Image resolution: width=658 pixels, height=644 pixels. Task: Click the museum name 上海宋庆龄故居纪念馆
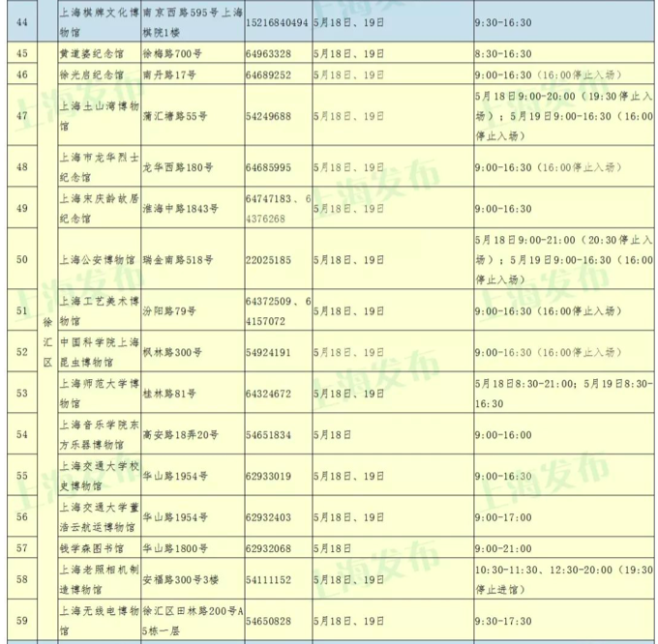99,208
